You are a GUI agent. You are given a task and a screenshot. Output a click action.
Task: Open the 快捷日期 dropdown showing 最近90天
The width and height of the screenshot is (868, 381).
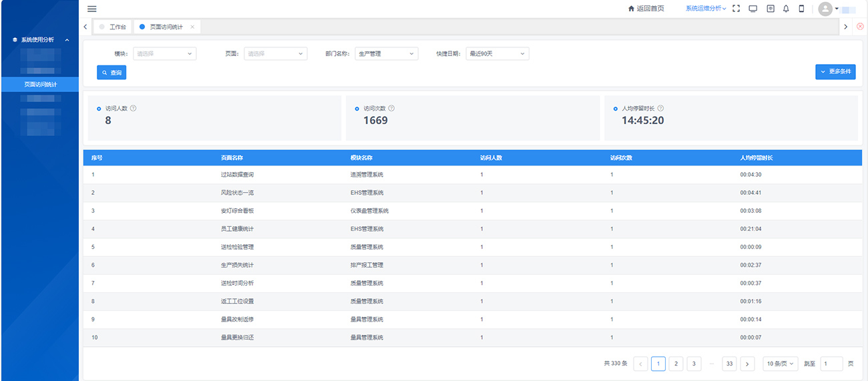click(x=497, y=53)
